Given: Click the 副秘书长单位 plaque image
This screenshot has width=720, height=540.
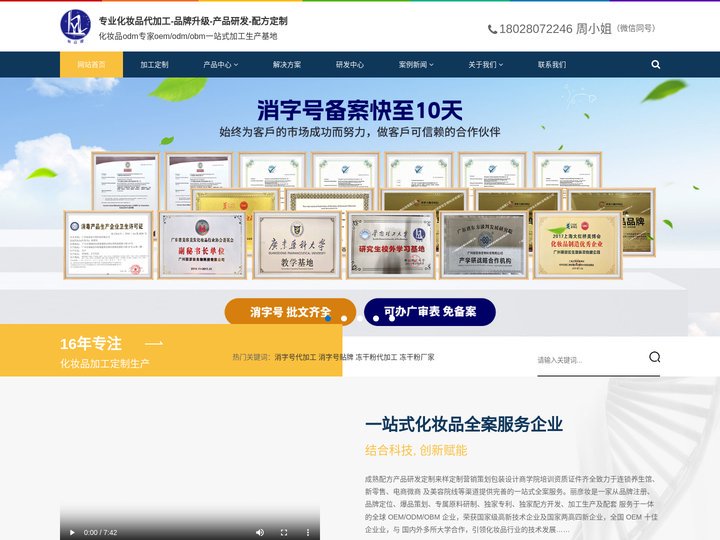Looking at the screenshot, I should pos(202,245).
